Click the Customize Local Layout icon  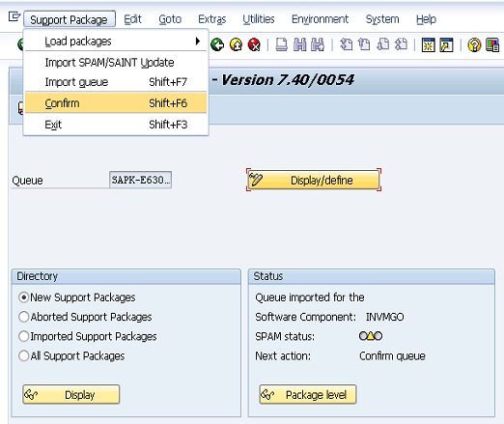(x=492, y=44)
